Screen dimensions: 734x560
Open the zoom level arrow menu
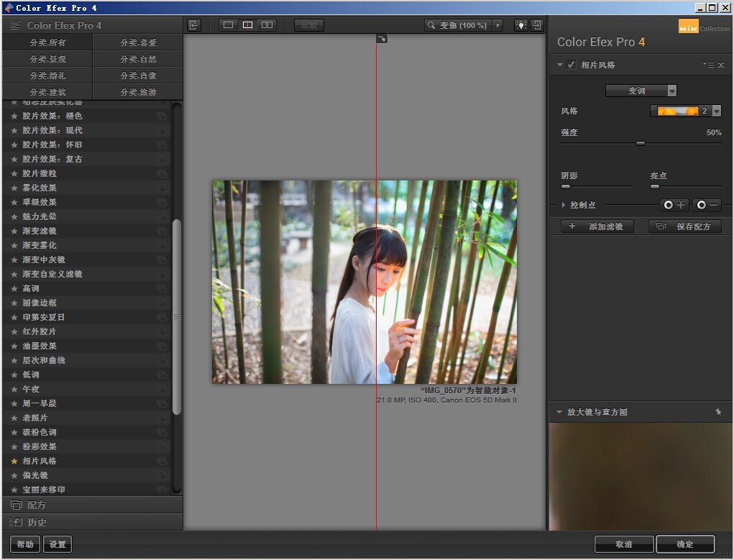[498, 25]
